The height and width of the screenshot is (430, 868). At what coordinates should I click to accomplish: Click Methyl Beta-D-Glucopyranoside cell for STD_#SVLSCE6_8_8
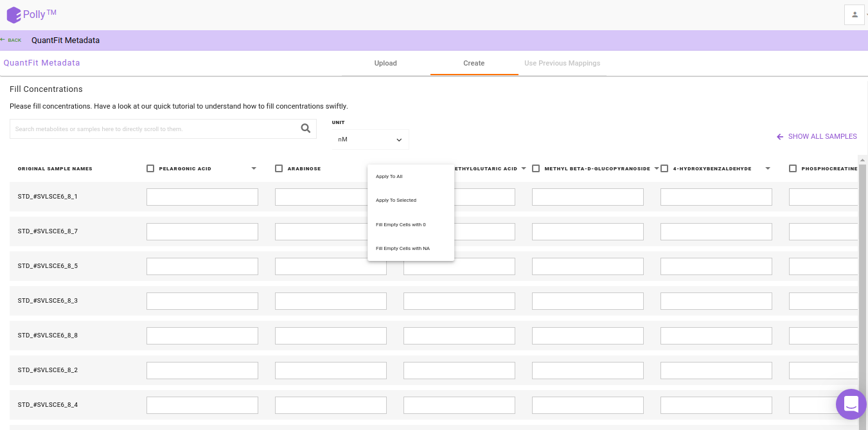588,336
